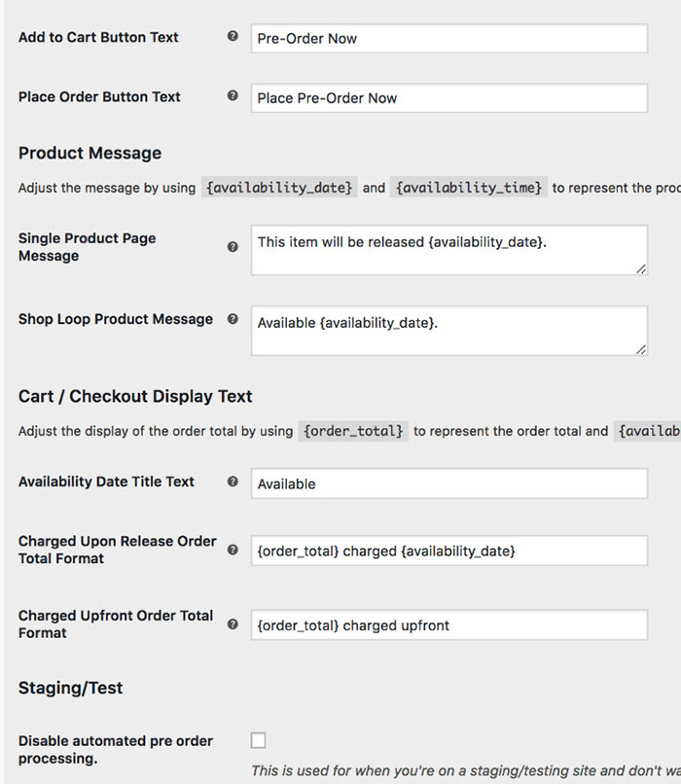The width and height of the screenshot is (681, 784).
Task: Click help icon for Shop Loop Product Message
Action: [233, 319]
